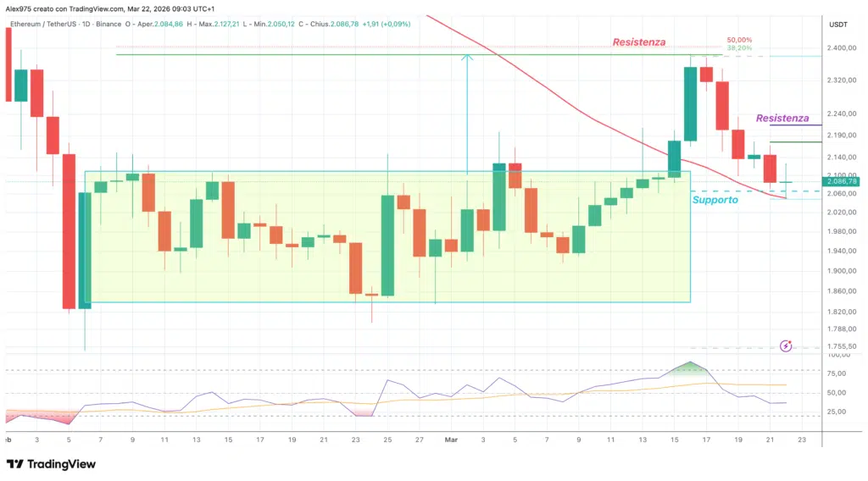Click the 'Mar' label on date axis
868x481 pixels.
(x=451, y=440)
